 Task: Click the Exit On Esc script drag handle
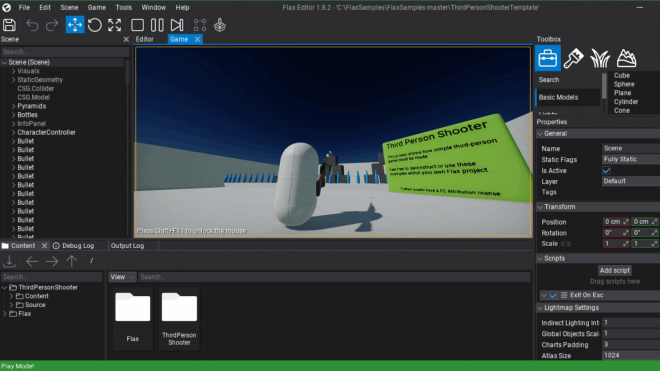pos(564,295)
